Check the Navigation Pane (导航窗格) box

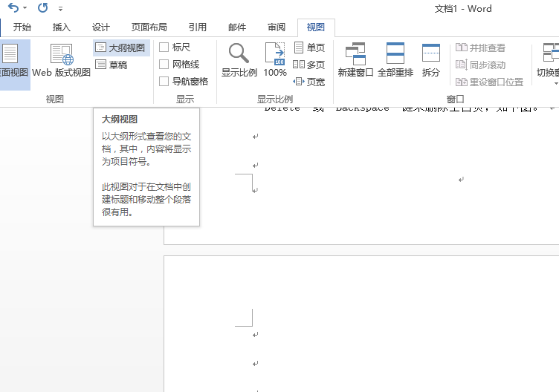164,82
